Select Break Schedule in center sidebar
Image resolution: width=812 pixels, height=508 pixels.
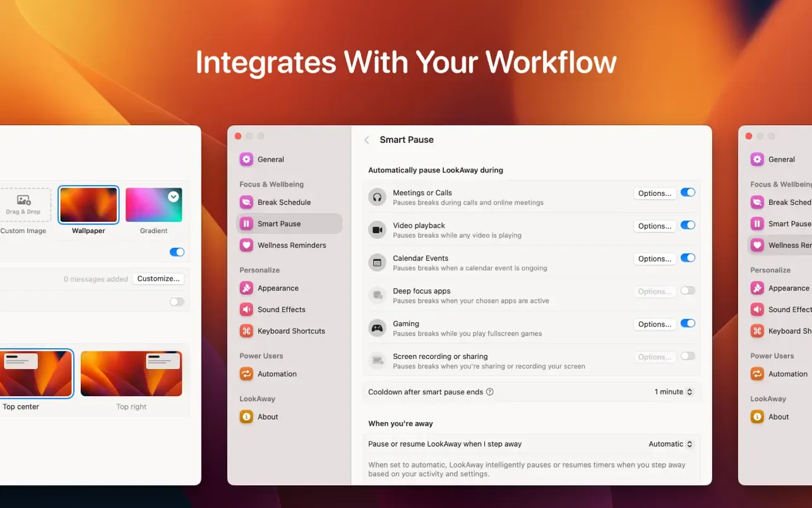click(x=290, y=202)
